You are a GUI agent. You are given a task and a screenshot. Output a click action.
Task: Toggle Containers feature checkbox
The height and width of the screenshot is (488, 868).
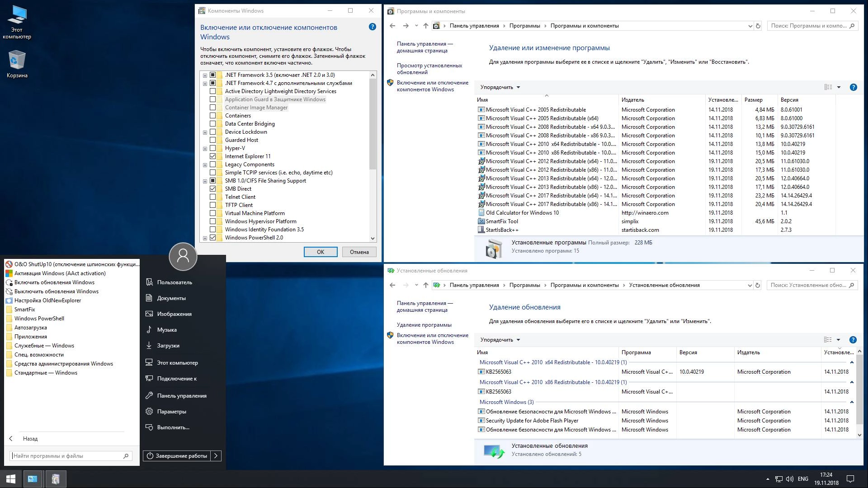pos(212,116)
